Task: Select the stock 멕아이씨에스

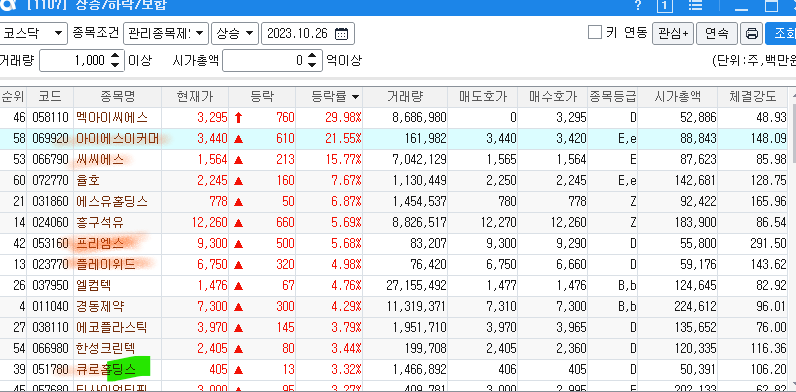Action: pos(111,118)
